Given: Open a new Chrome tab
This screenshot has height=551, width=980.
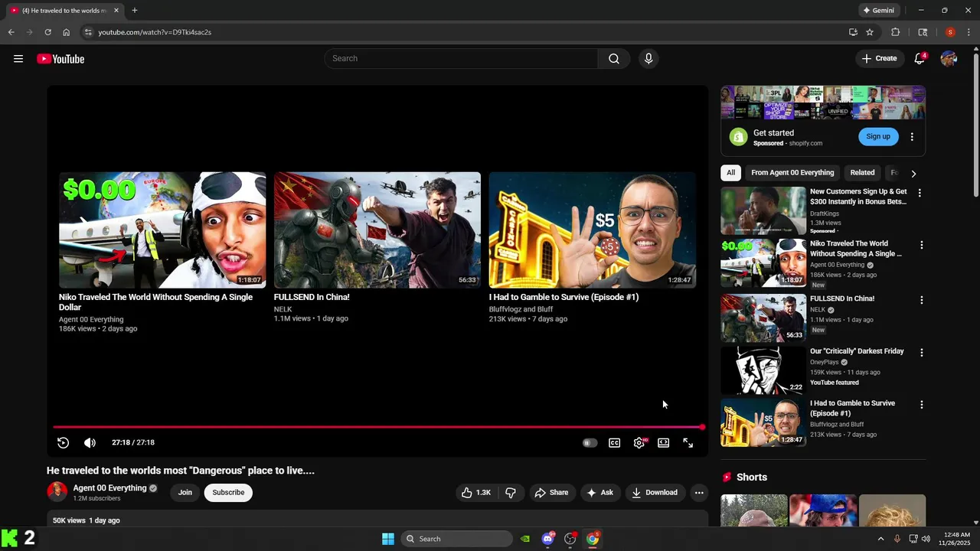Looking at the screenshot, I should click(135, 11).
